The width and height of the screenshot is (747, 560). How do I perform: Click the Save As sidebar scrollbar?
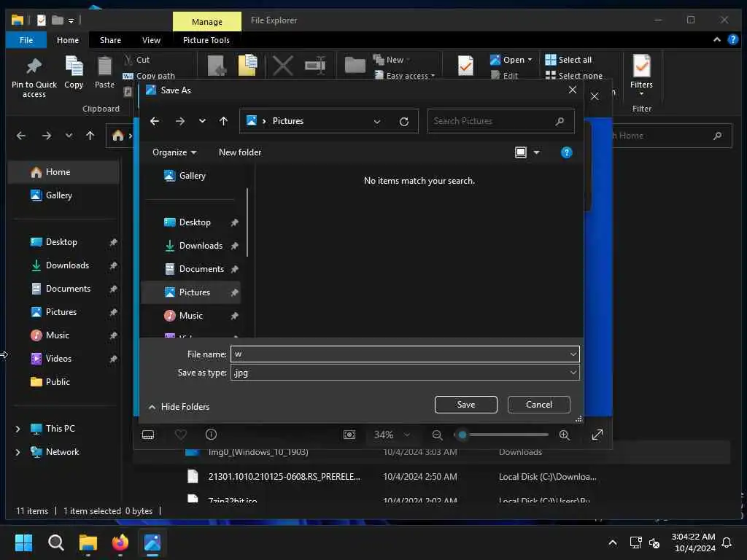tap(247, 222)
